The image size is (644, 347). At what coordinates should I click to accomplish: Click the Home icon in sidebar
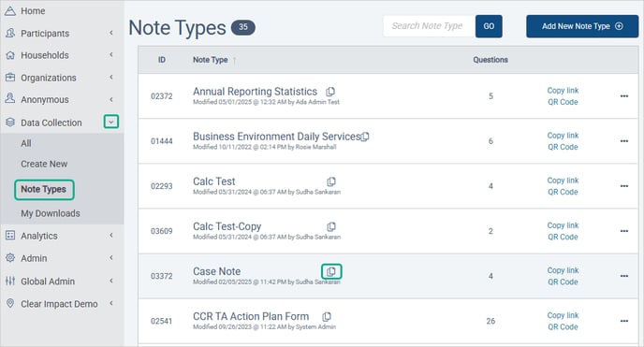click(x=10, y=11)
